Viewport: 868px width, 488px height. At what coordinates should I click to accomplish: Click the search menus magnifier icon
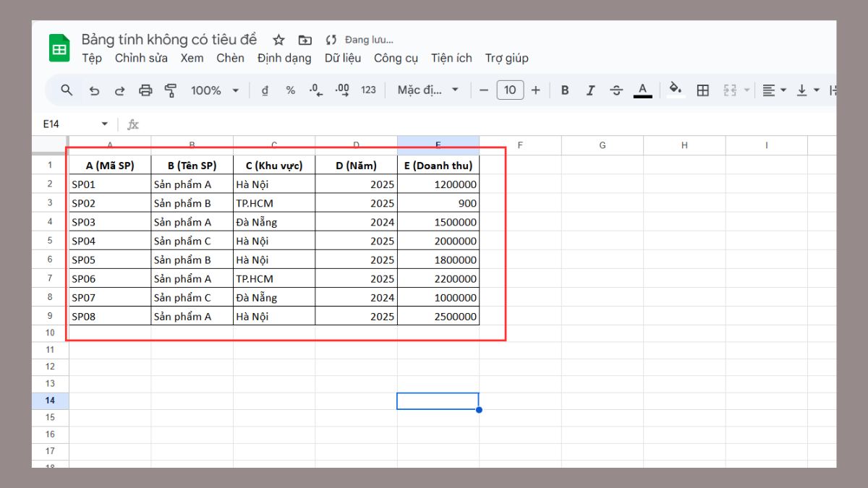point(67,90)
